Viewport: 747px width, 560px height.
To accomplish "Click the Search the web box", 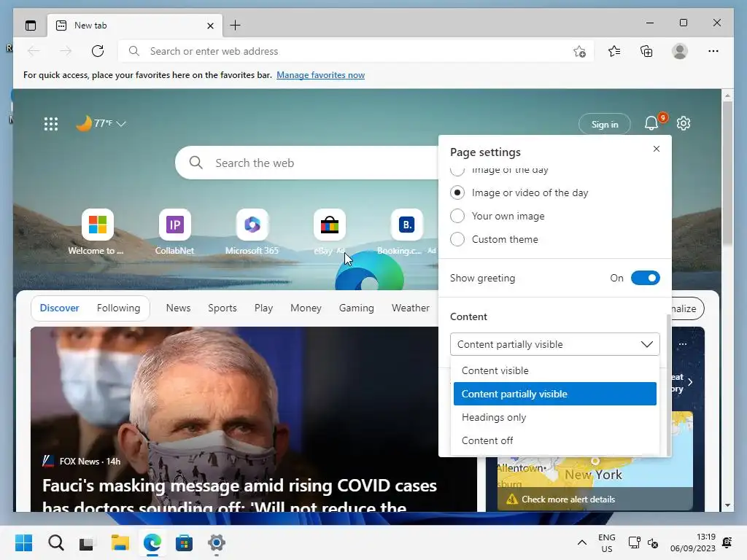I will [307, 163].
